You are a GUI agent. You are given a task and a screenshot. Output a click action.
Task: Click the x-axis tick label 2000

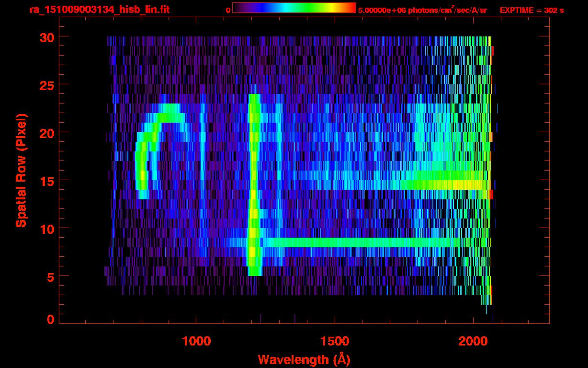click(x=473, y=341)
